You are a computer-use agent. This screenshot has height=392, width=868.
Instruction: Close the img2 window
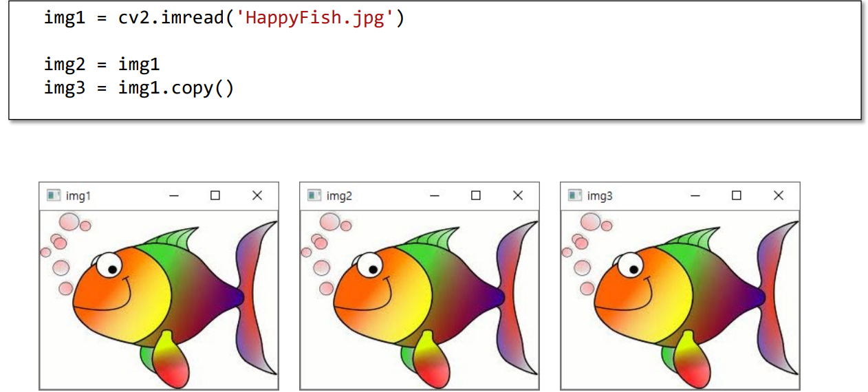518,196
